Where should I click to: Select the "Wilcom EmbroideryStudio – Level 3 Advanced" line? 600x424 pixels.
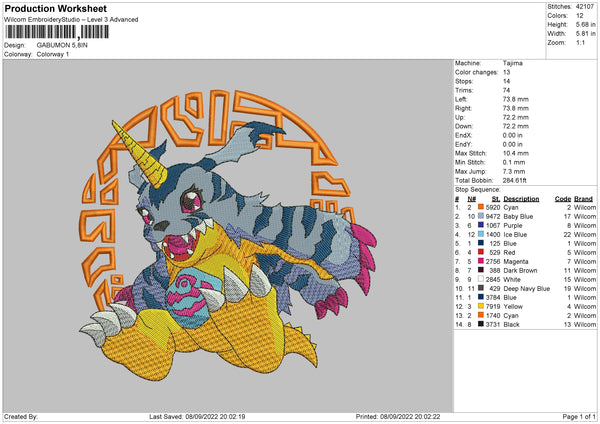(x=71, y=20)
